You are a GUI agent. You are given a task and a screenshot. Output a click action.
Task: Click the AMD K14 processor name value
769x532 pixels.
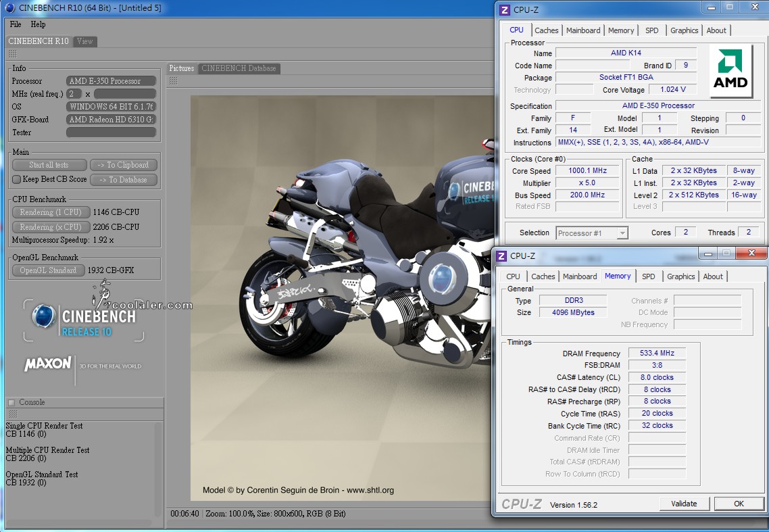click(626, 53)
